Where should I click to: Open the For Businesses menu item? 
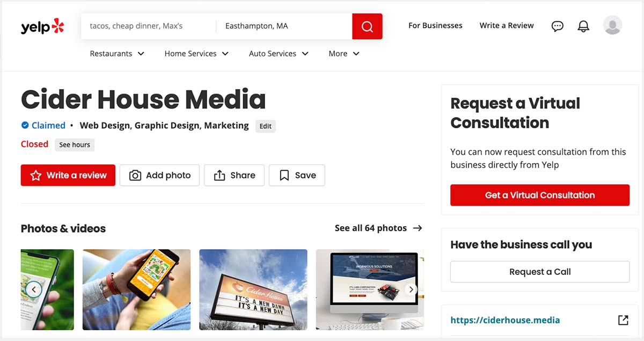[x=435, y=26]
